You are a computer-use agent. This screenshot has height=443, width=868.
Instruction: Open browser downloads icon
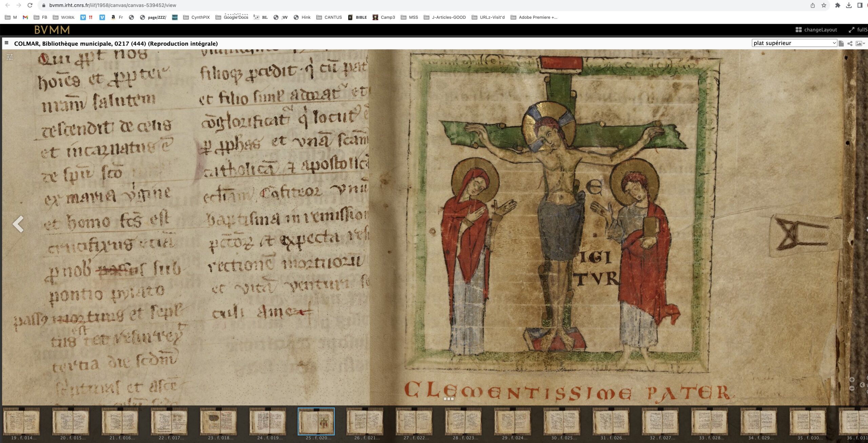[849, 5]
